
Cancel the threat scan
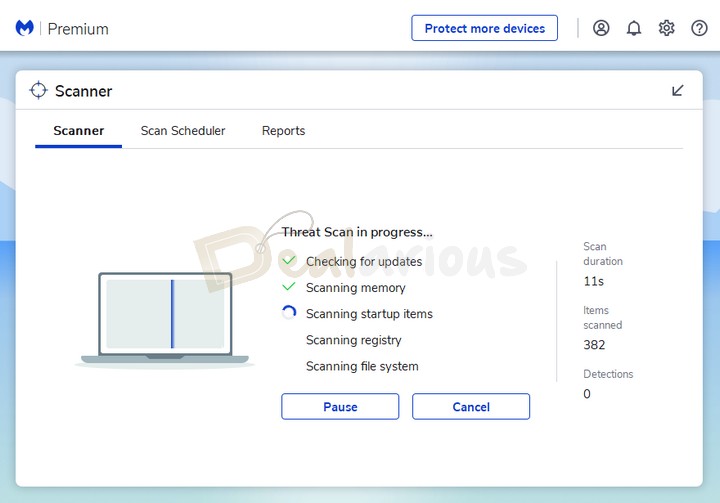pos(471,407)
